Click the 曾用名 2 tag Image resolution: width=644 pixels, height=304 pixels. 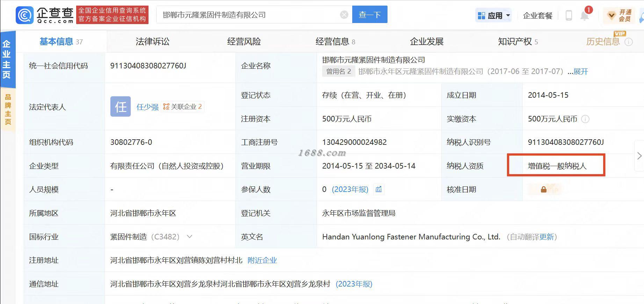[338, 72]
